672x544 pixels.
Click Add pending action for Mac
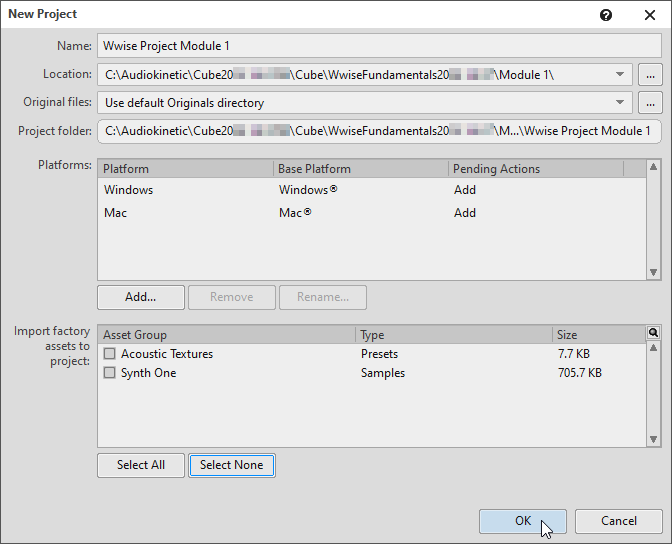pyautogui.click(x=465, y=213)
